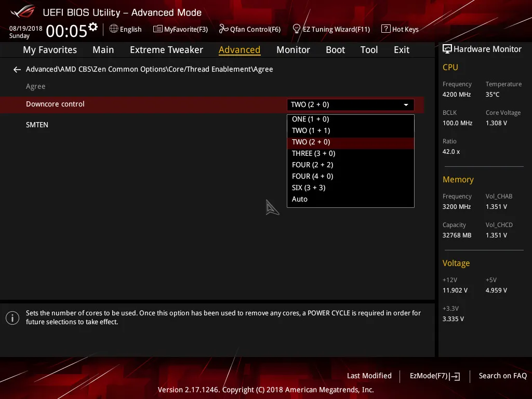The width and height of the screenshot is (532, 399).
Task: Click the +3.3V 3.335 V reading
Action: coord(453,319)
